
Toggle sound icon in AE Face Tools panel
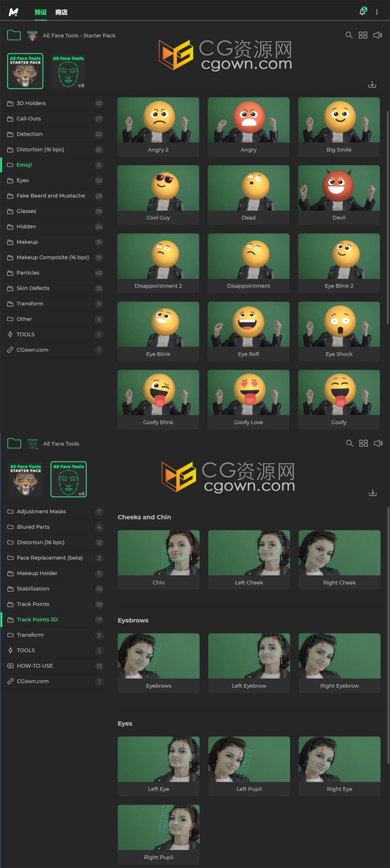pyautogui.click(x=378, y=443)
